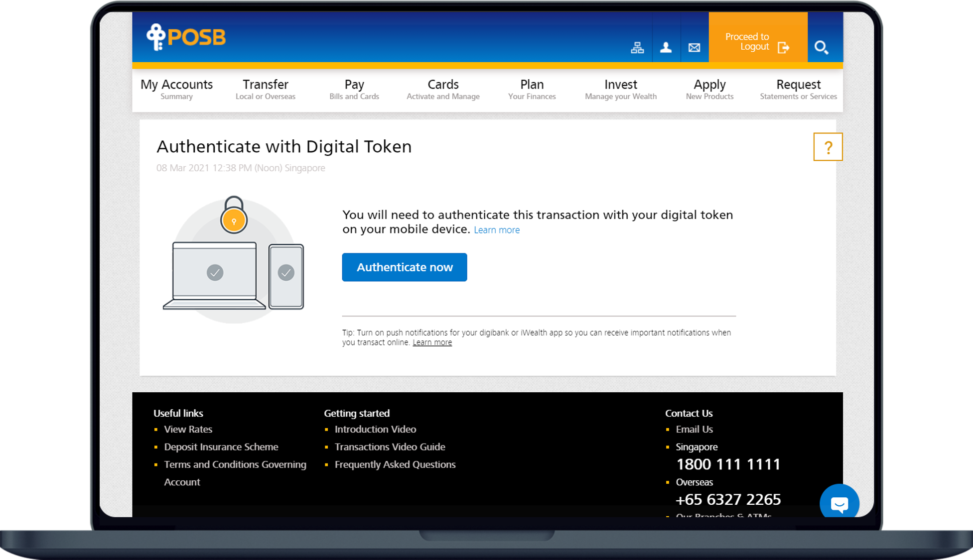Click the Getting started footer heading

(x=357, y=413)
